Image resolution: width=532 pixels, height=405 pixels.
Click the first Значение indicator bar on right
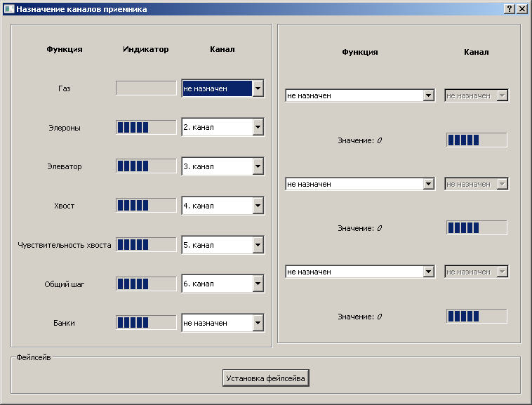[x=477, y=140]
